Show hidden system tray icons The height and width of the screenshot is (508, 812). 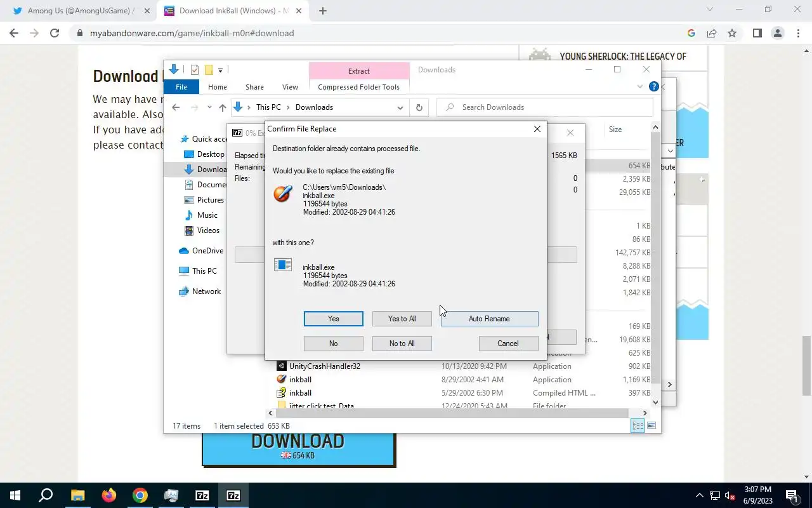coord(700,495)
